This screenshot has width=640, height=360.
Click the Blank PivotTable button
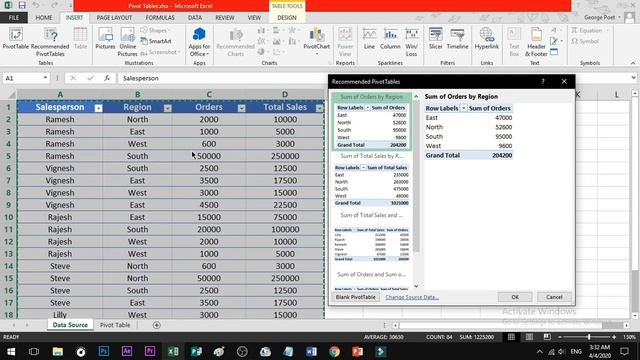pos(356,297)
